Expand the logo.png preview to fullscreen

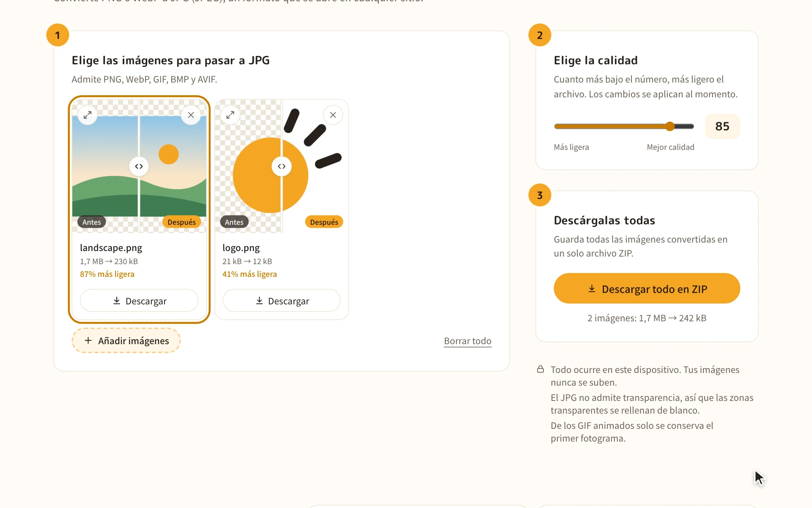coord(230,115)
